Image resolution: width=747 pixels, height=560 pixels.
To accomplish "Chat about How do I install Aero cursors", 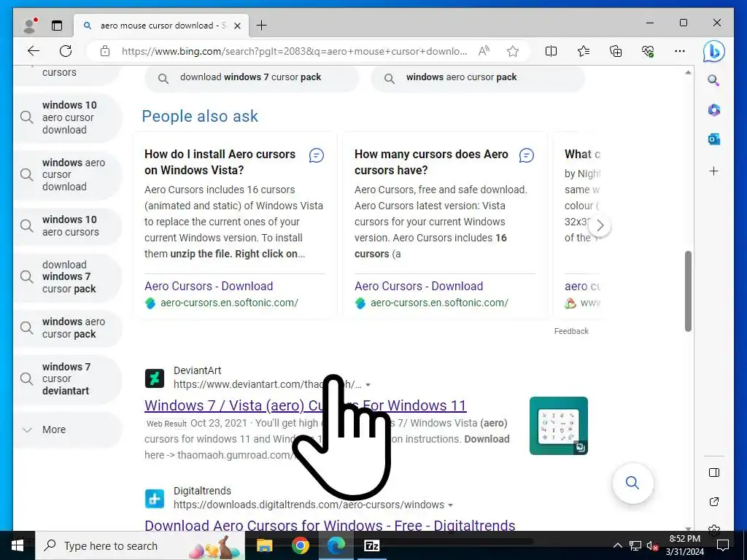I will click(317, 155).
